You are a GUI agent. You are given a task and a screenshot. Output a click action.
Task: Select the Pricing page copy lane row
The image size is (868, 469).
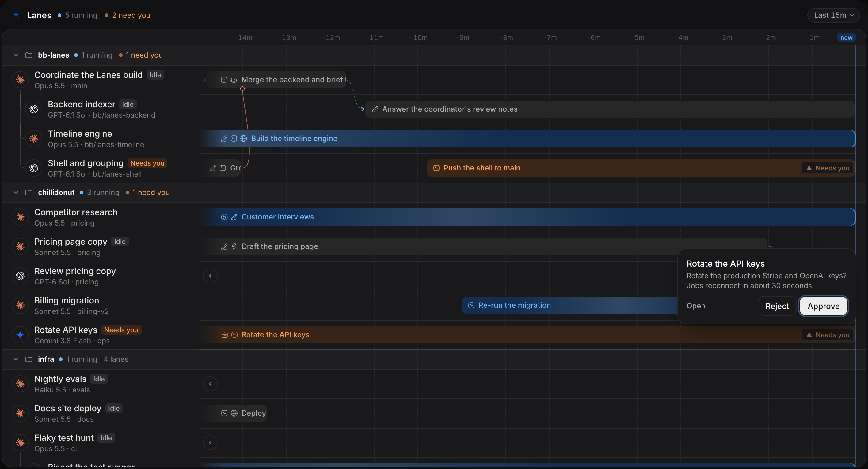click(101, 247)
